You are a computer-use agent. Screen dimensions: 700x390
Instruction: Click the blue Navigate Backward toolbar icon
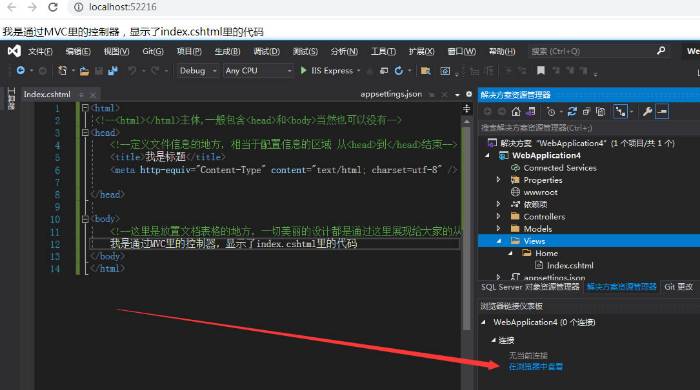tap(21, 71)
